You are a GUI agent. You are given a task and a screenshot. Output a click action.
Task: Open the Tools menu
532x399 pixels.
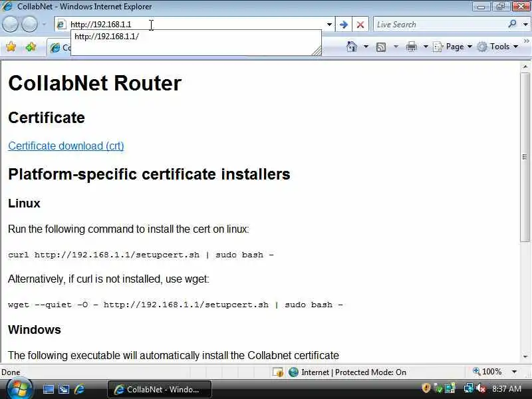tap(498, 47)
